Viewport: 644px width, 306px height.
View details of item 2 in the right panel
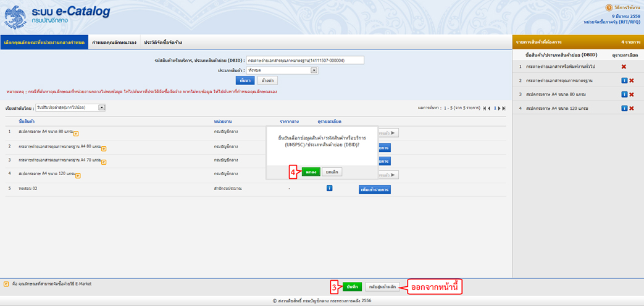coord(624,81)
